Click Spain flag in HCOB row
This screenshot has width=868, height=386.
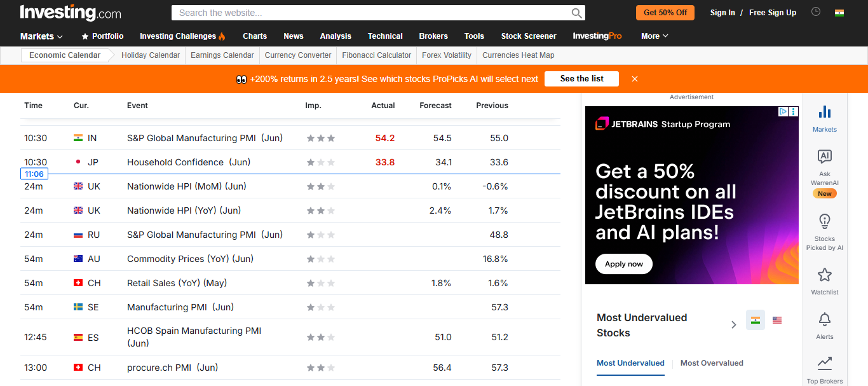(78, 338)
